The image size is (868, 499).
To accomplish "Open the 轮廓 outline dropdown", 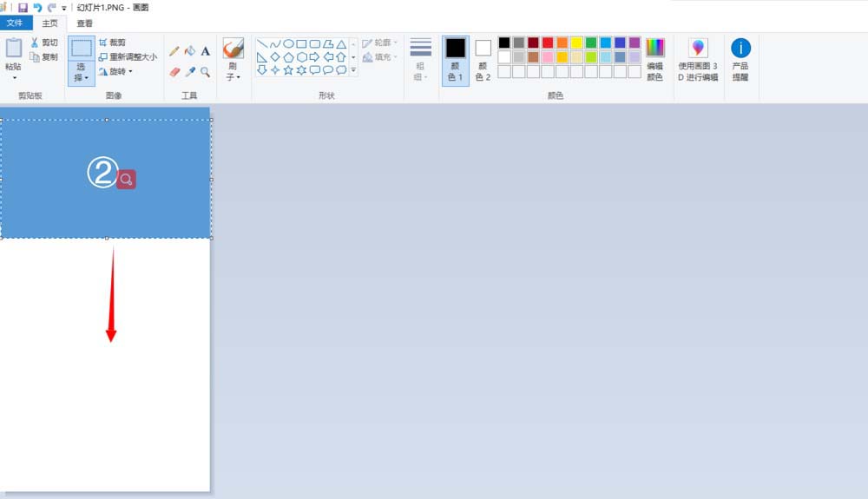I will (x=380, y=43).
